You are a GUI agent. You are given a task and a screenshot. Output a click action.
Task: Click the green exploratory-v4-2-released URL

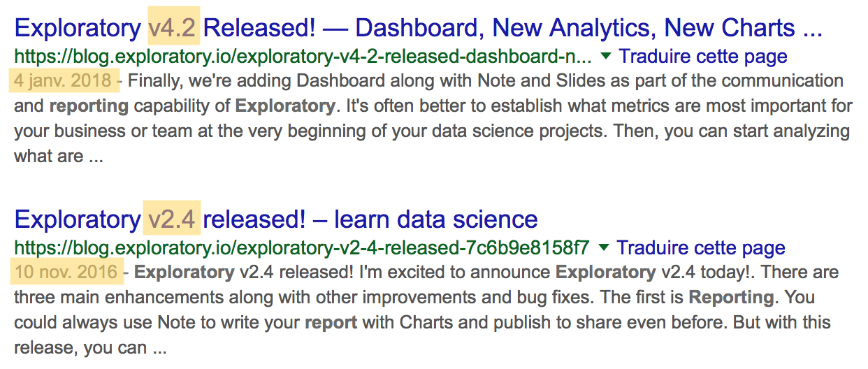(303, 56)
